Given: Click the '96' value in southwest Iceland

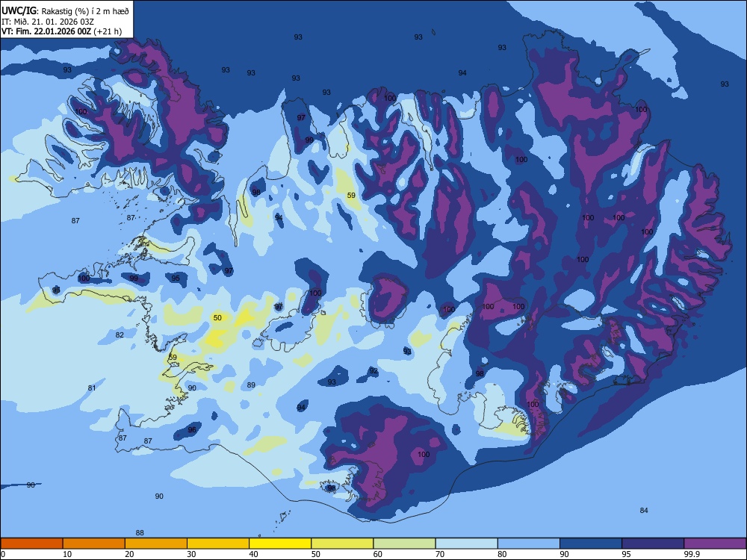Looking at the screenshot, I should point(192,430).
